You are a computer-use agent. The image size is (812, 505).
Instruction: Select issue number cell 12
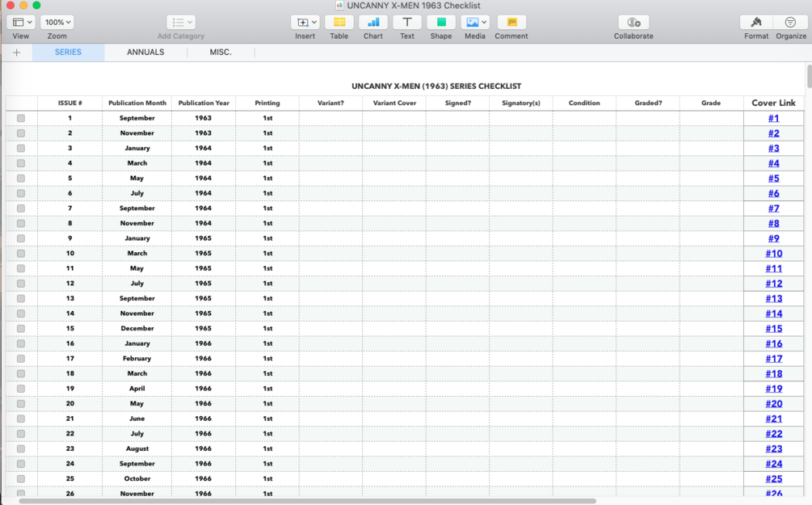pos(70,284)
